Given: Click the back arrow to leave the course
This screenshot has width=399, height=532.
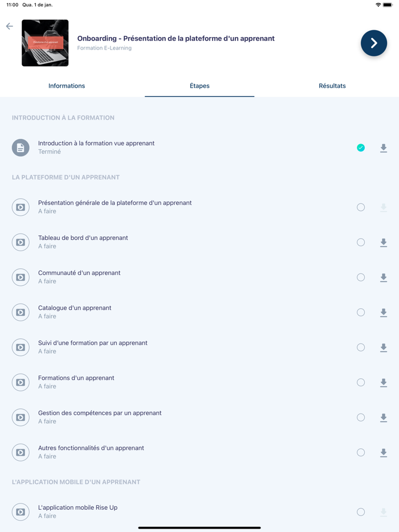Looking at the screenshot, I should [9, 26].
